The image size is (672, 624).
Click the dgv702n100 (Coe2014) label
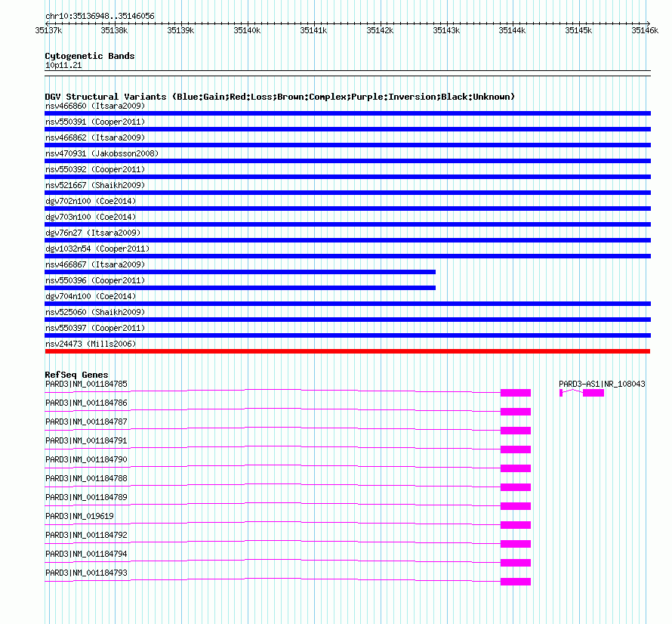pos(91,201)
